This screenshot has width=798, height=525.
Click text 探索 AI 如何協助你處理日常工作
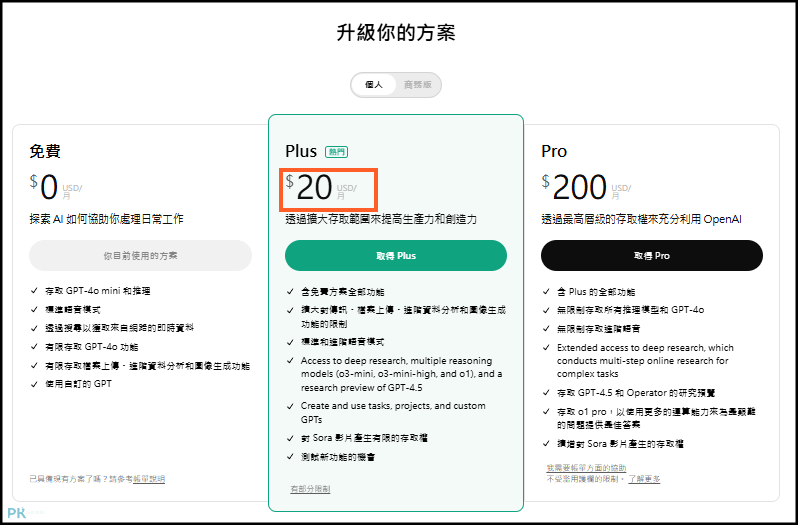(106, 219)
